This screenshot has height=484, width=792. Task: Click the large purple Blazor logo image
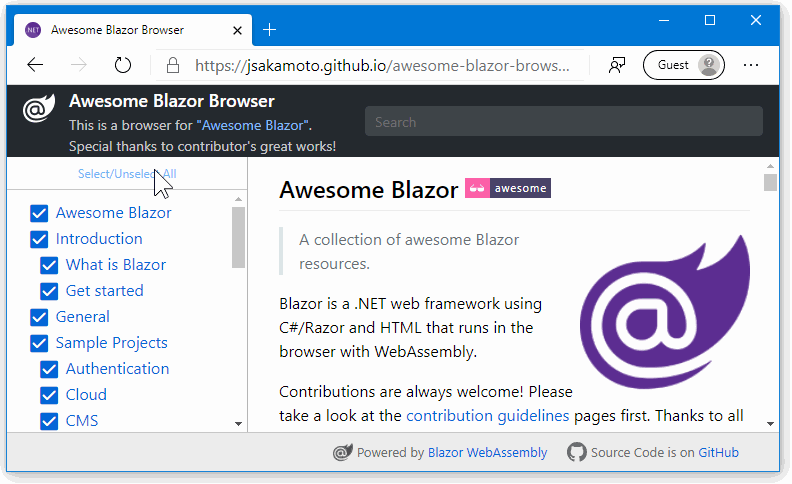pos(665,312)
